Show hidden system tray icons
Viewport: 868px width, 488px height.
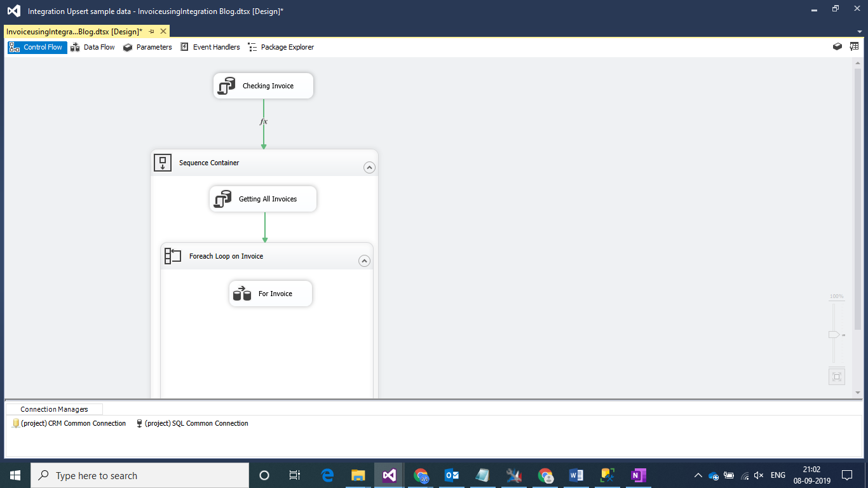point(698,475)
